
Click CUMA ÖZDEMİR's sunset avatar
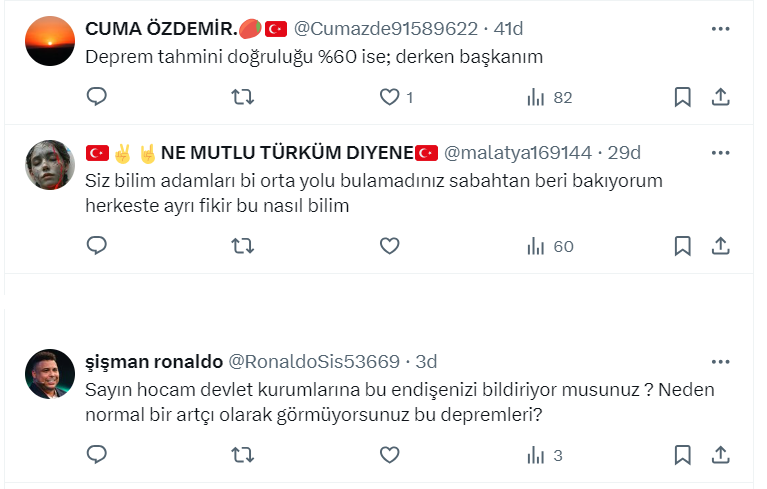50,42
